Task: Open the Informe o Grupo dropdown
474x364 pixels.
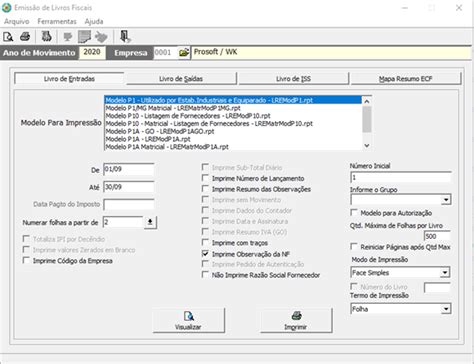Action: pyautogui.click(x=446, y=200)
